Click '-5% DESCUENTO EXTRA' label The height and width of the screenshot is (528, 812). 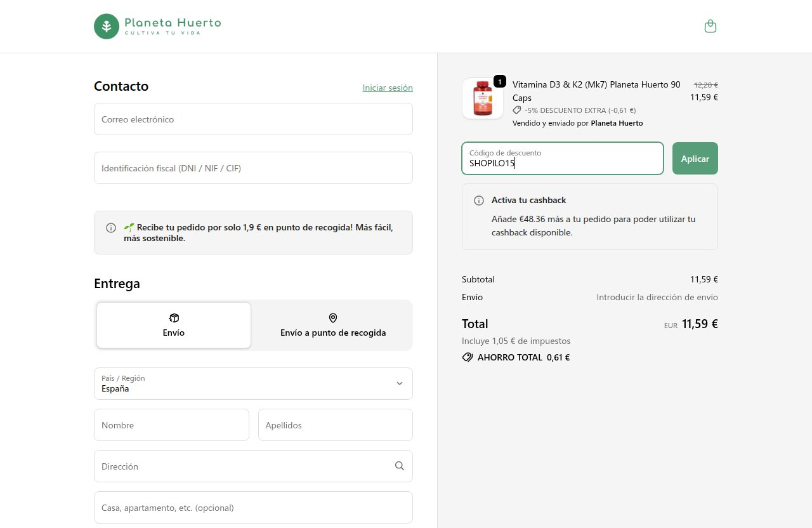pos(580,110)
